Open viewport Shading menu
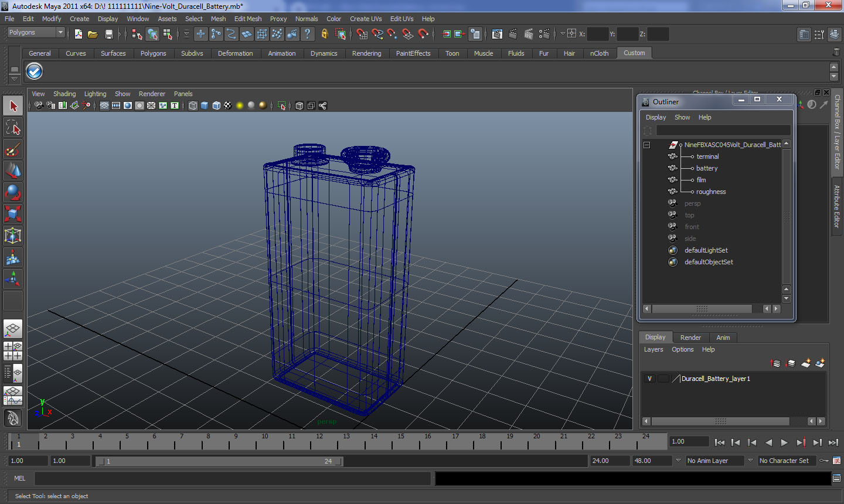This screenshot has height=504, width=844. [x=64, y=94]
